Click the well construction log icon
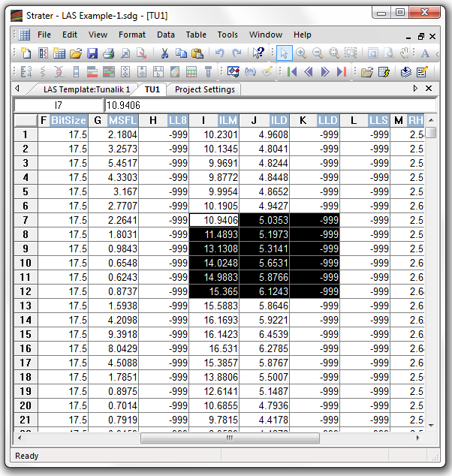 tap(208, 72)
